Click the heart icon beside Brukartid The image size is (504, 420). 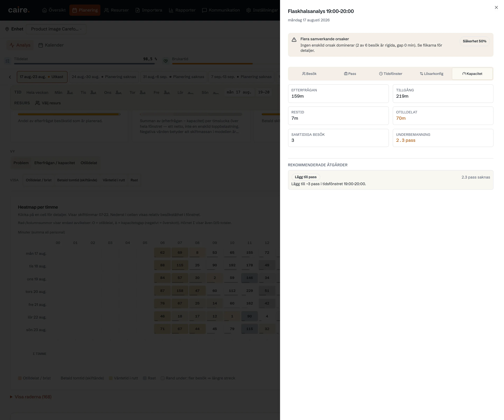[x=166, y=61]
